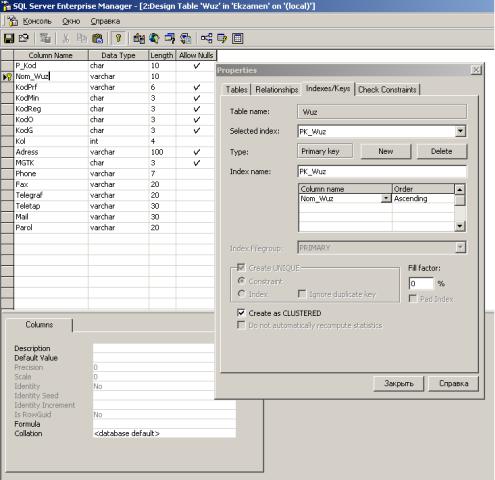Click the Ascending order cell

(423, 199)
